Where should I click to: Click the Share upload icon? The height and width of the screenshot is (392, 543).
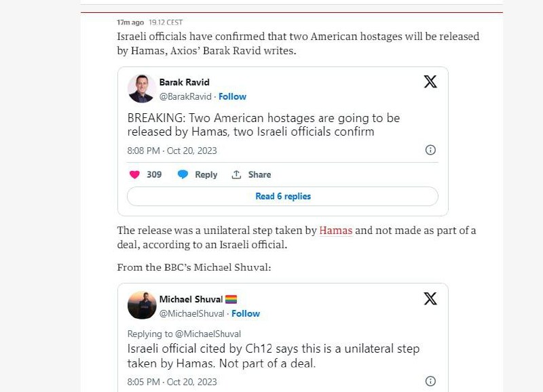coord(237,174)
